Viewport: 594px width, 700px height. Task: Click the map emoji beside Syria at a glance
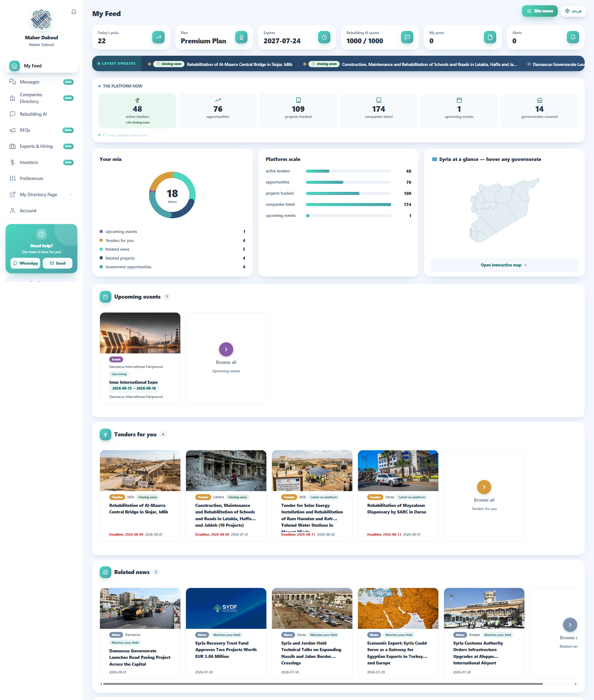click(434, 159)
